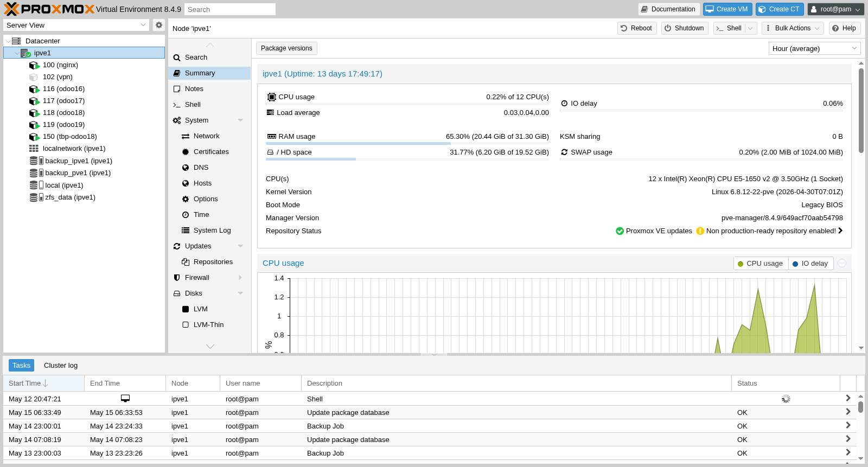Switch to the Cluster log tab
The width and height of the screenshot is (868, 467).
click(x=61, y=366)
